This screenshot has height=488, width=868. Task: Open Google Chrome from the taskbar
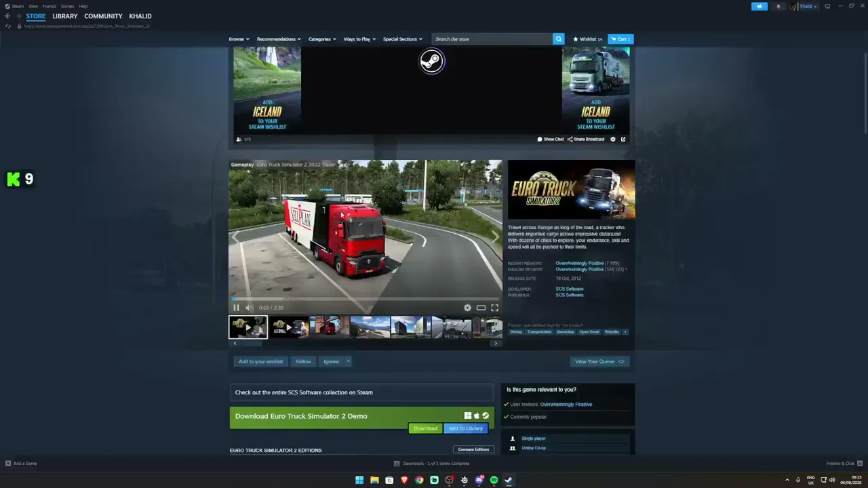[419, 480]
